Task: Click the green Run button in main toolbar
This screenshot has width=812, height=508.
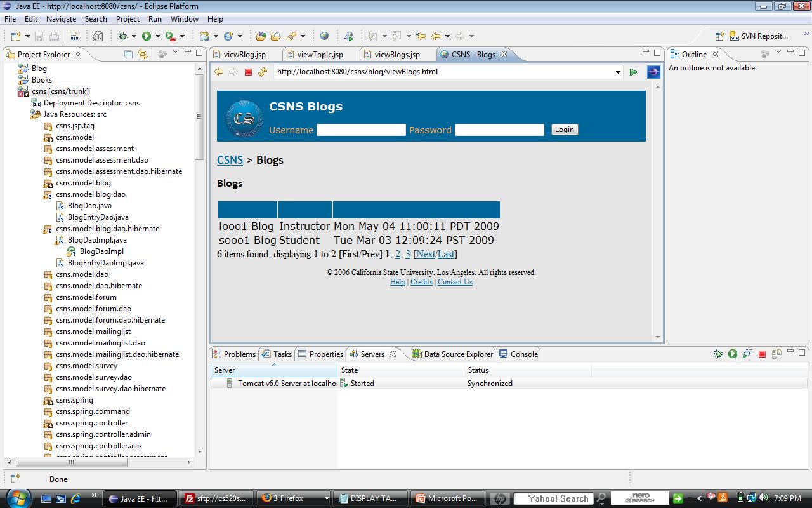Action: point(147,36)
